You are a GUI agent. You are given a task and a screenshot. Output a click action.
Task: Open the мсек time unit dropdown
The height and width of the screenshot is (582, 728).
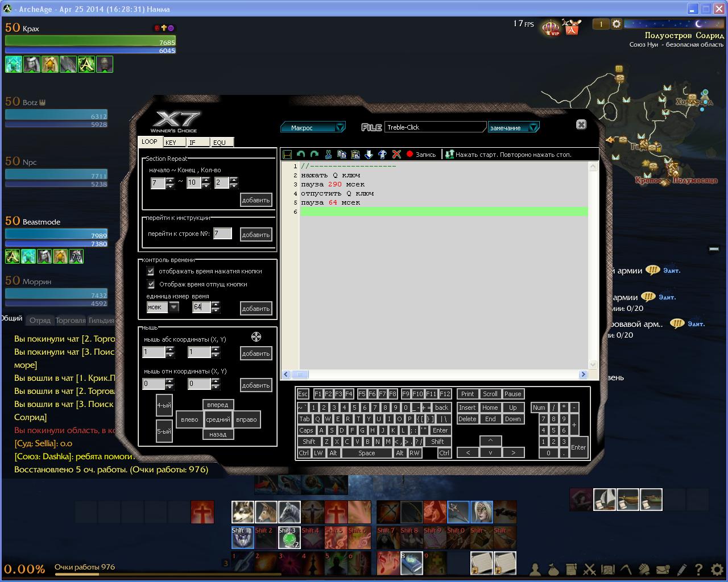pyautogui.click(x=174, y=307)
